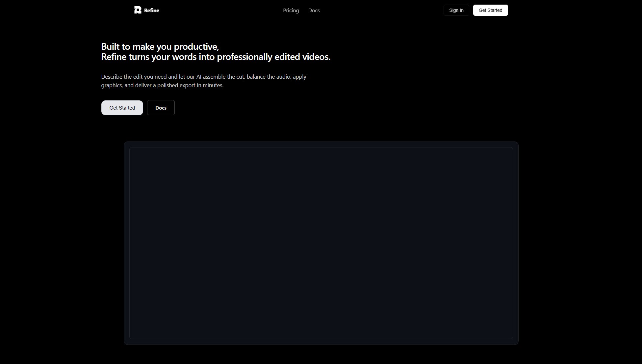Click the "Describe the edit you need" paragraph
The width and height of the screenshot is (642, 364).
coord(204,81)
